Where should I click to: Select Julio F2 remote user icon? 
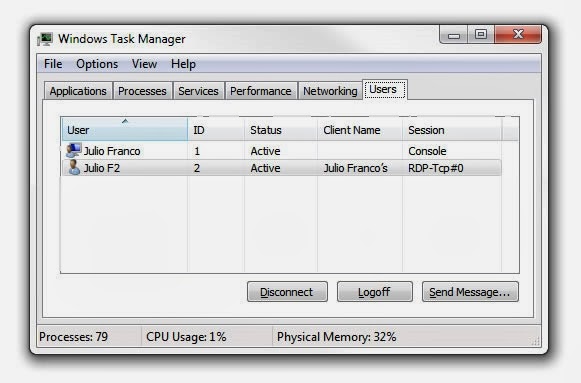[74, 167]
